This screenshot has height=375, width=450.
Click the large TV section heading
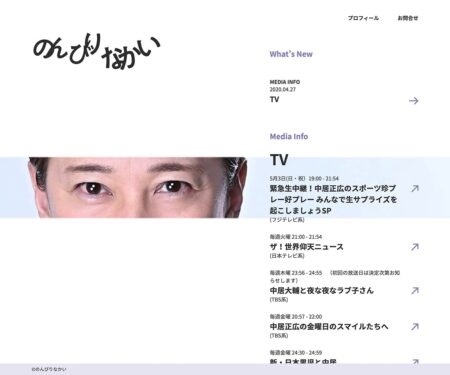(279, 160)
